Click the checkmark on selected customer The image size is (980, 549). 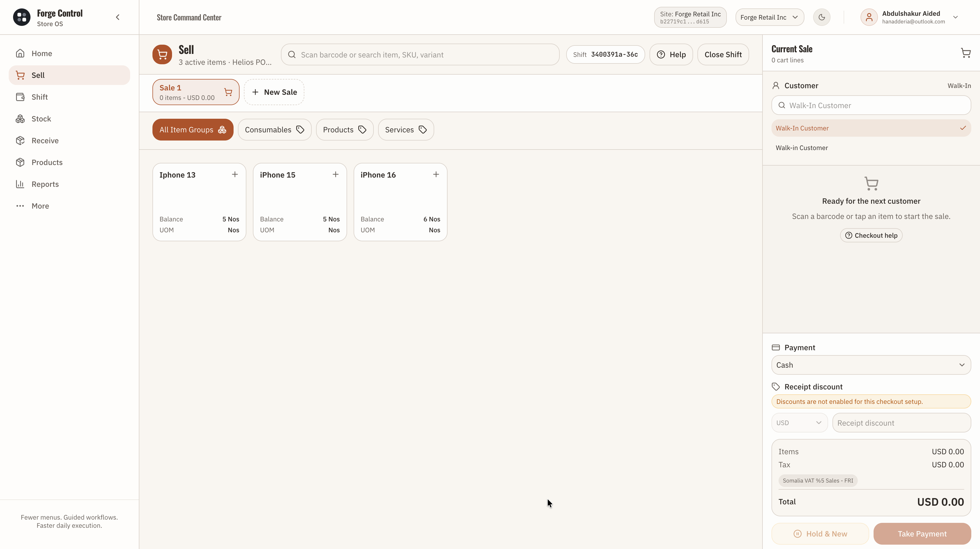click(963, 128)
